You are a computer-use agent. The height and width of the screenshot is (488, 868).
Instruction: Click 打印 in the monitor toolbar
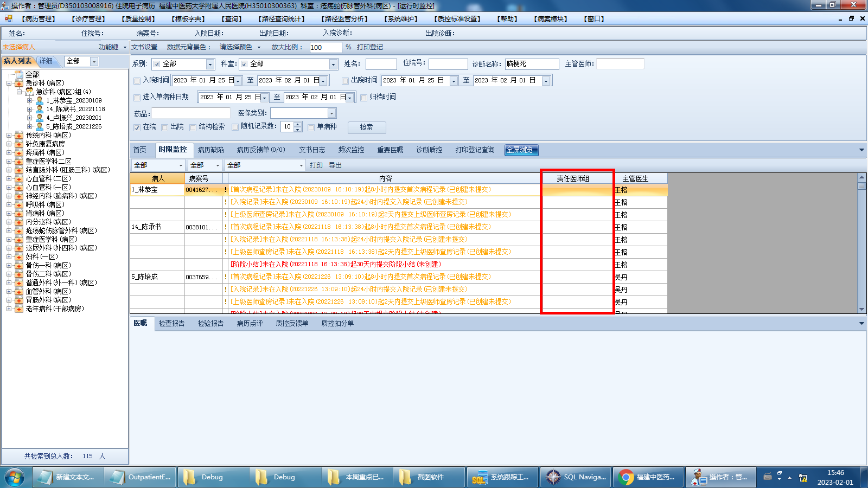[316, 165]
